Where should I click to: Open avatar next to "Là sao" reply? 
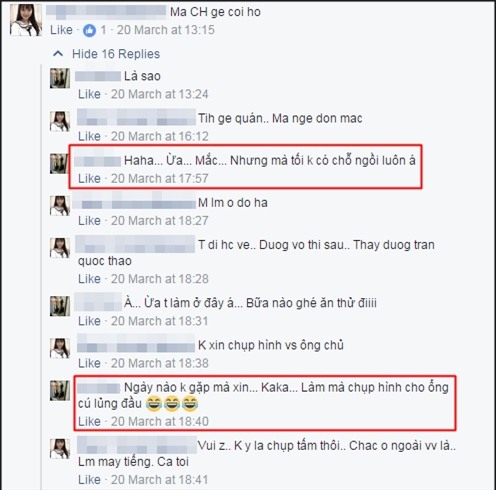[x=60, y=78]
